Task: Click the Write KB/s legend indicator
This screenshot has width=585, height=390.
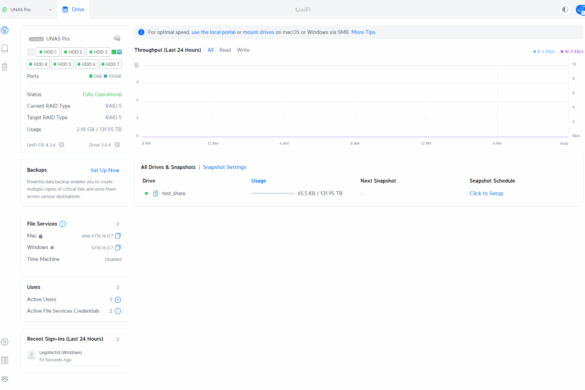Action: point(572,52)
